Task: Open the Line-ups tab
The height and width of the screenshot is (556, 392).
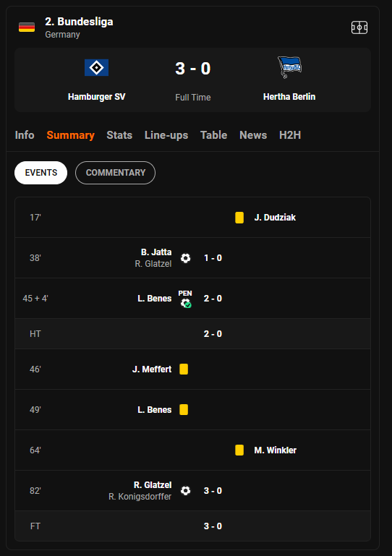Action: (166, 135)
